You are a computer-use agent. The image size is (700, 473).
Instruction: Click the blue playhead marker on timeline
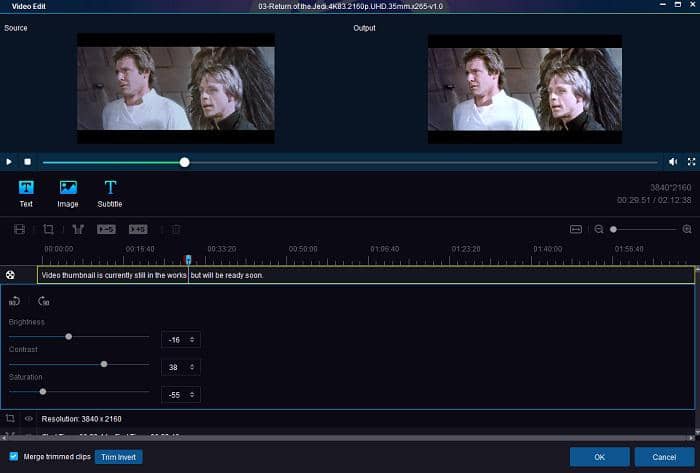point(188,259)
